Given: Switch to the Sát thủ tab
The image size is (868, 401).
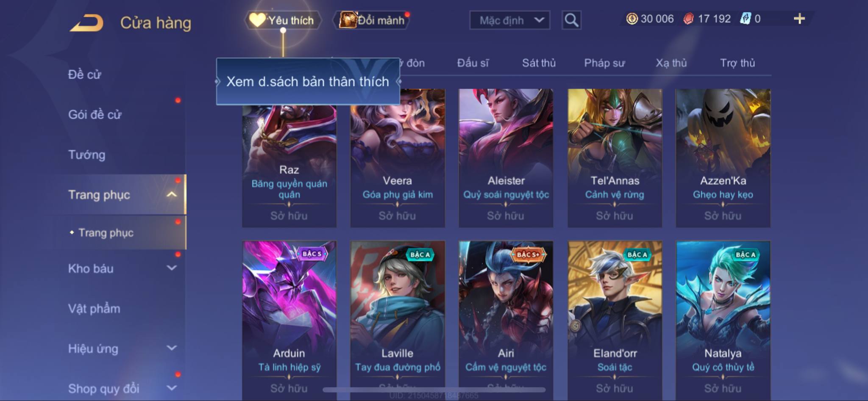Looking at the screenshot, I should click(x=539, y=63).
